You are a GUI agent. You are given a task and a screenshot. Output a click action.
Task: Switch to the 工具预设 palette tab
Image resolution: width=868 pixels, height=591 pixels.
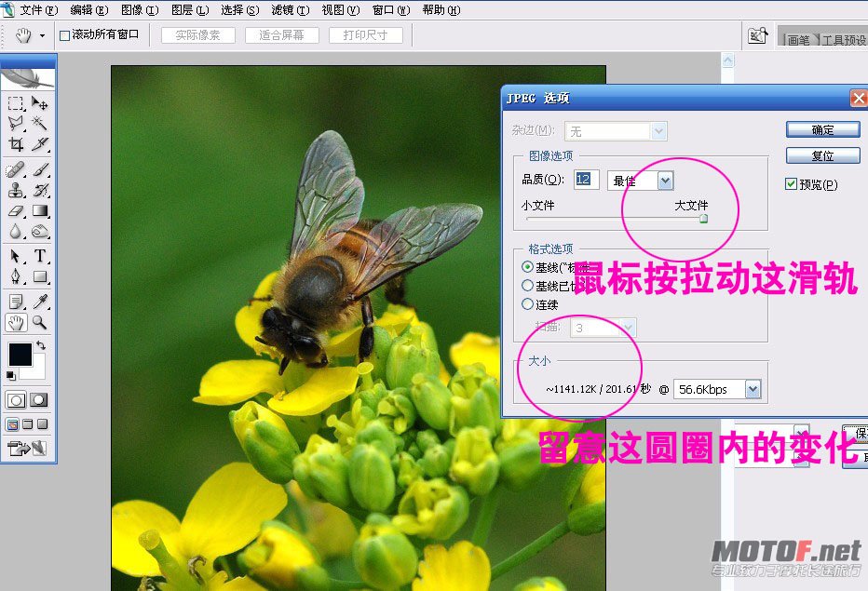[843, 40]
